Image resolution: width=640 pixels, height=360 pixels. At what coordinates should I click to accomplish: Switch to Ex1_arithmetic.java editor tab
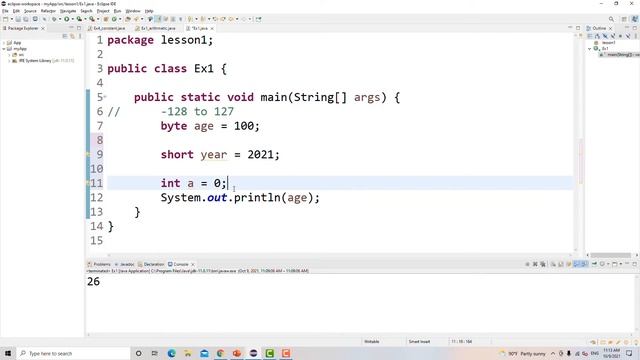tap(156, 28)
